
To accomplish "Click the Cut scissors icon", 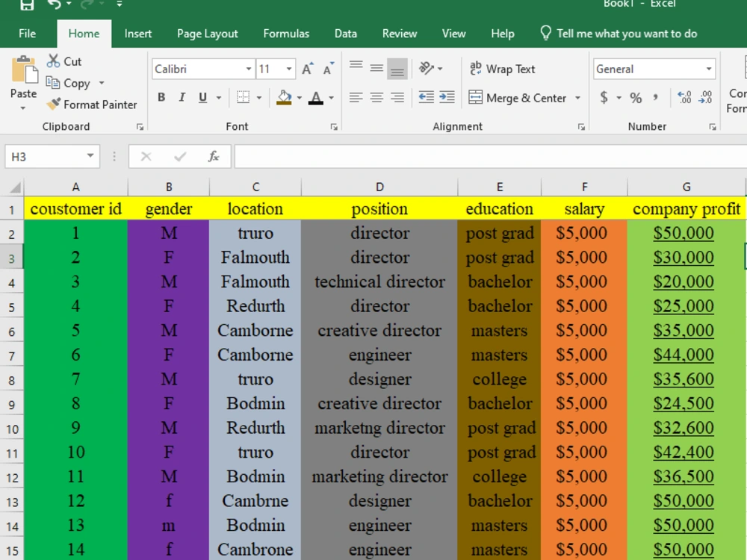I will pyautogui.click(x=53, y=61).
